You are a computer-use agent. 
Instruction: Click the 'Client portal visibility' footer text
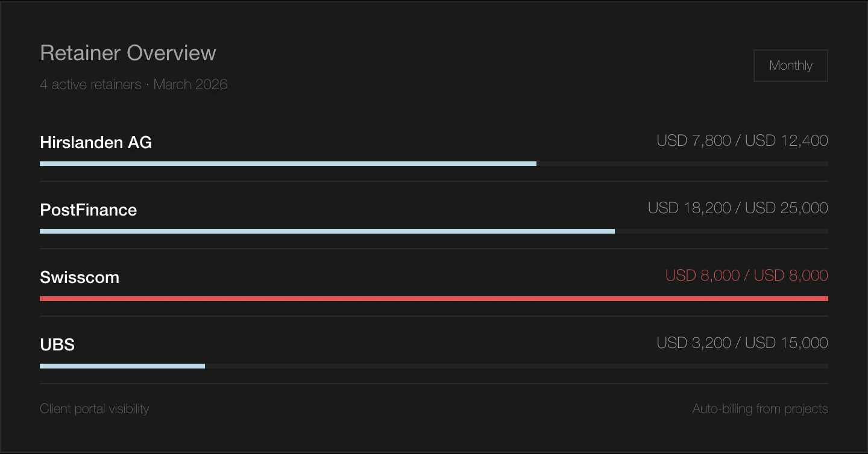pos(94,409)
